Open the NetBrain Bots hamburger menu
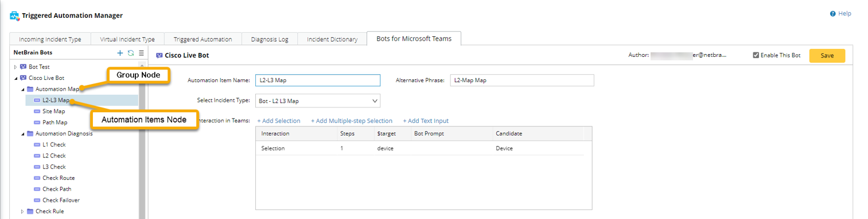868x219 pixels. click(141, 53)
